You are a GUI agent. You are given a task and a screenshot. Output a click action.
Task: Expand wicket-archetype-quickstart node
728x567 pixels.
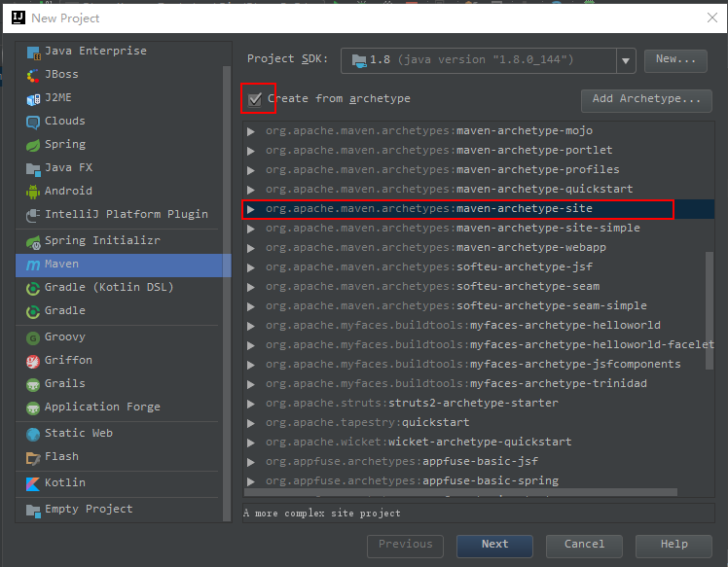click(251, 443)
